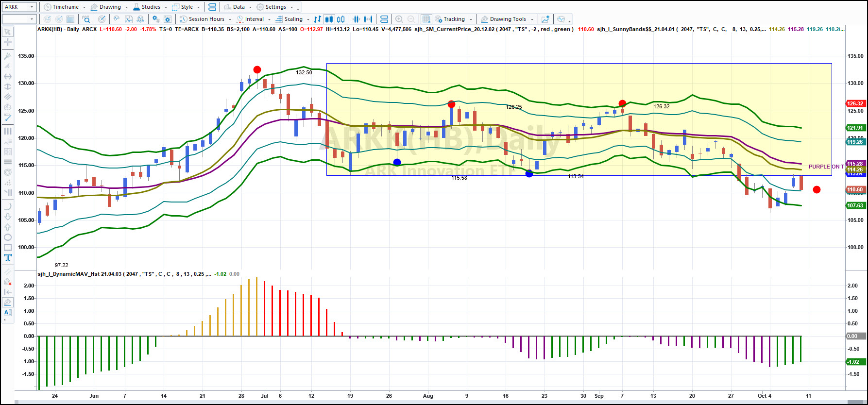868x405 pixels.
Task: Expand second toolbar overflow arrow at end
Action: tap(569, 21)
